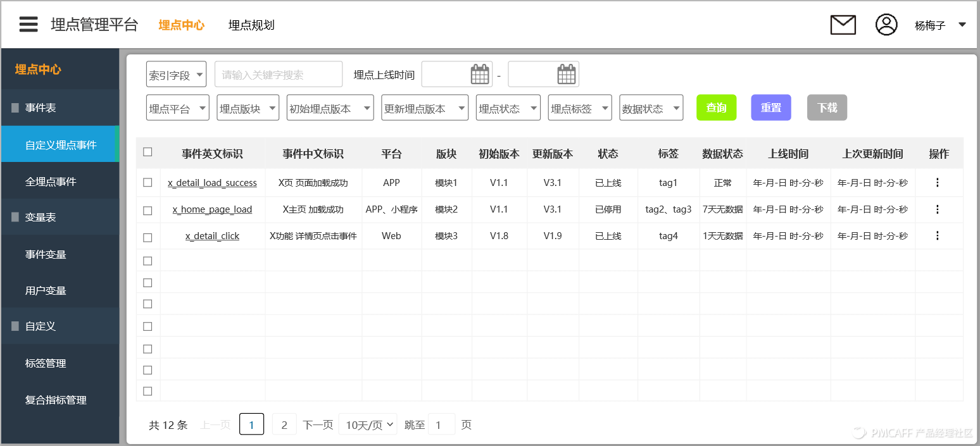Viewport: 980px width, 446px height.
Task: Check the x_detail_click row checkbox
Action: 148,238
